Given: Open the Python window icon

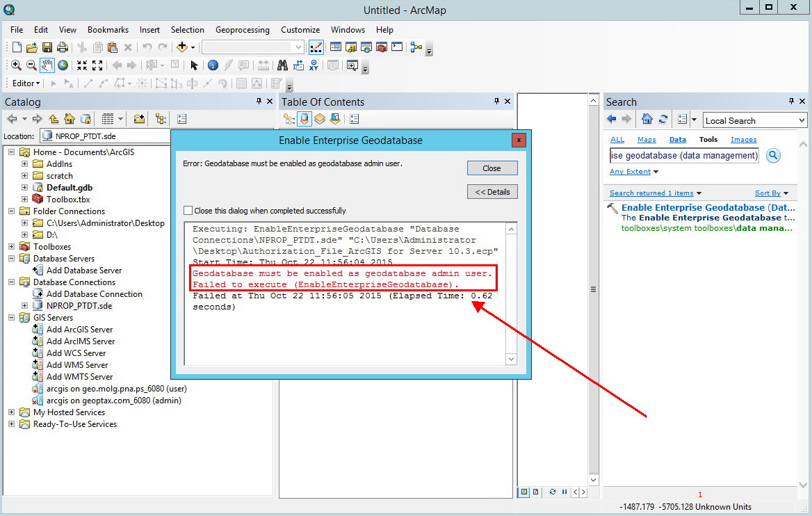Looking at the screenshot, I should click(x=397, y=47).
